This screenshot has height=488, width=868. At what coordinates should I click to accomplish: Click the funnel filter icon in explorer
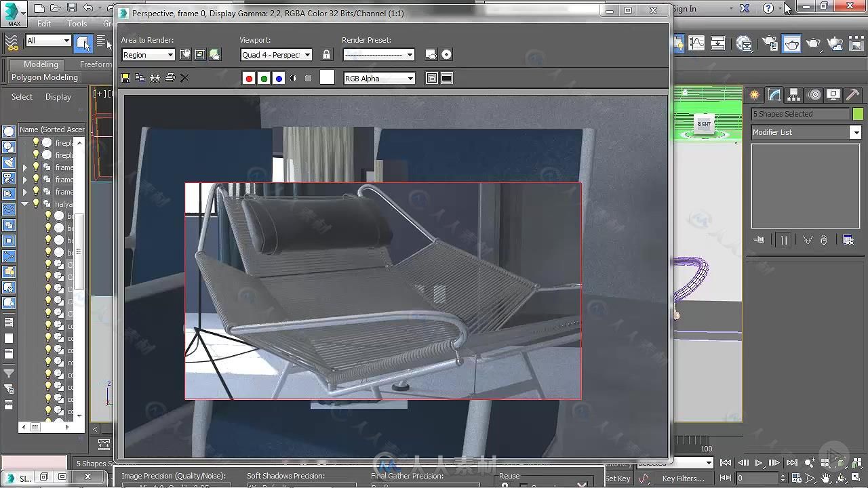click(9, 373)
